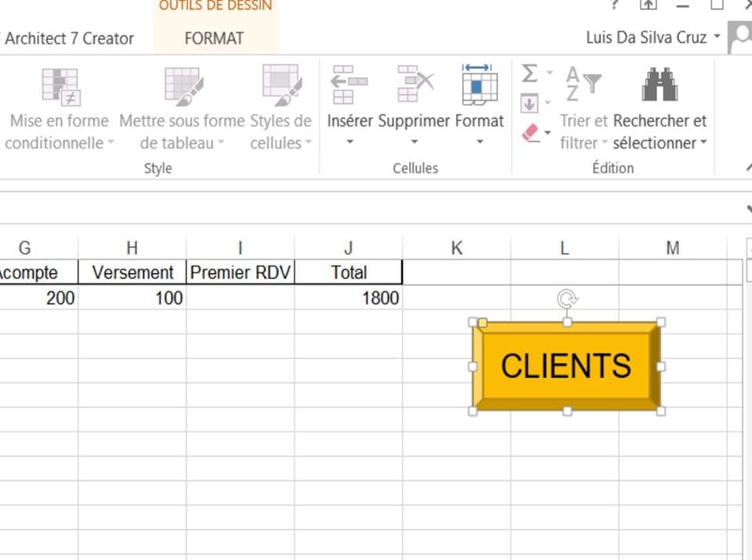Select column J header
This screenshot has height=560, width=752.
(x=349, y=247)
